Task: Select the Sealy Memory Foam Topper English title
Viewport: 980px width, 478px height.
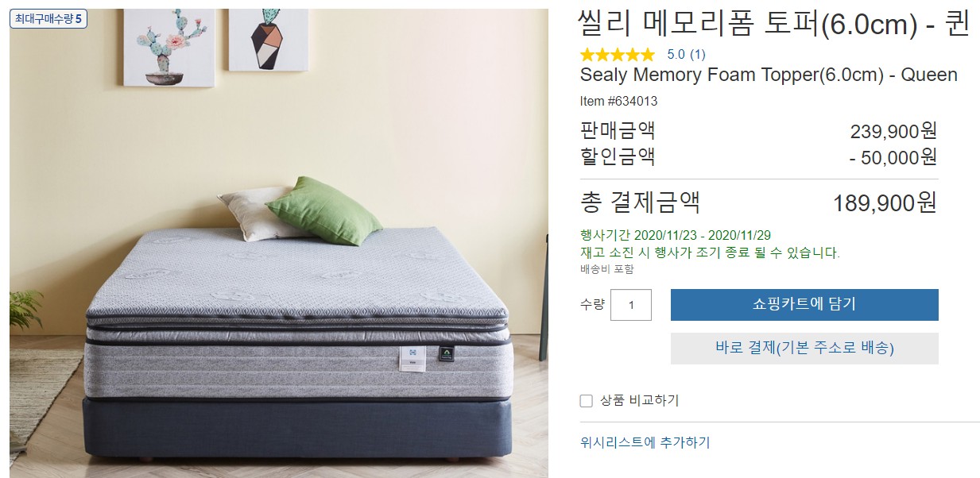Action: (769, 75)
